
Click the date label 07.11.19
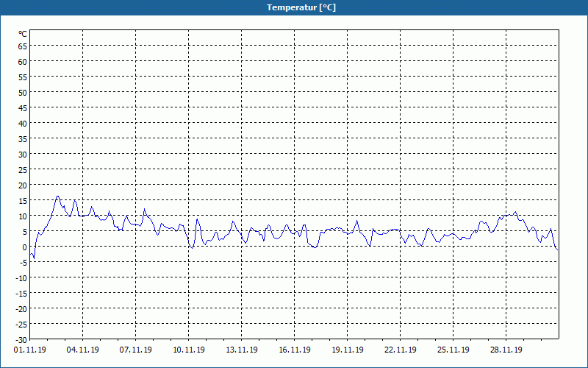coord(136,350)
